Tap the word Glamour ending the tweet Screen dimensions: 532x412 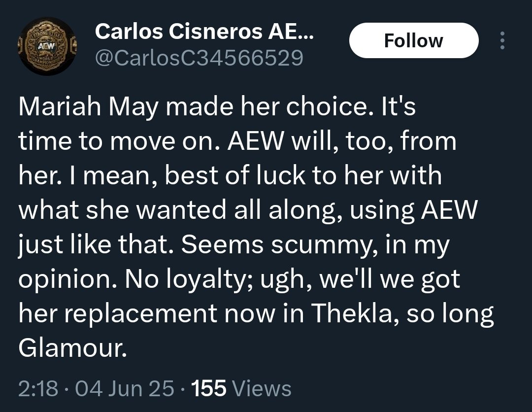coord(72,348)
